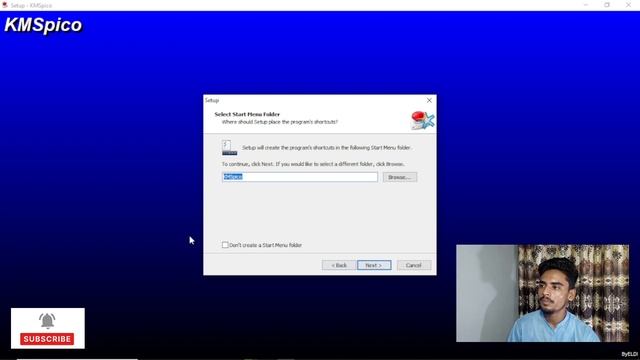Close the Setup dialog with X

click(429, 100)
